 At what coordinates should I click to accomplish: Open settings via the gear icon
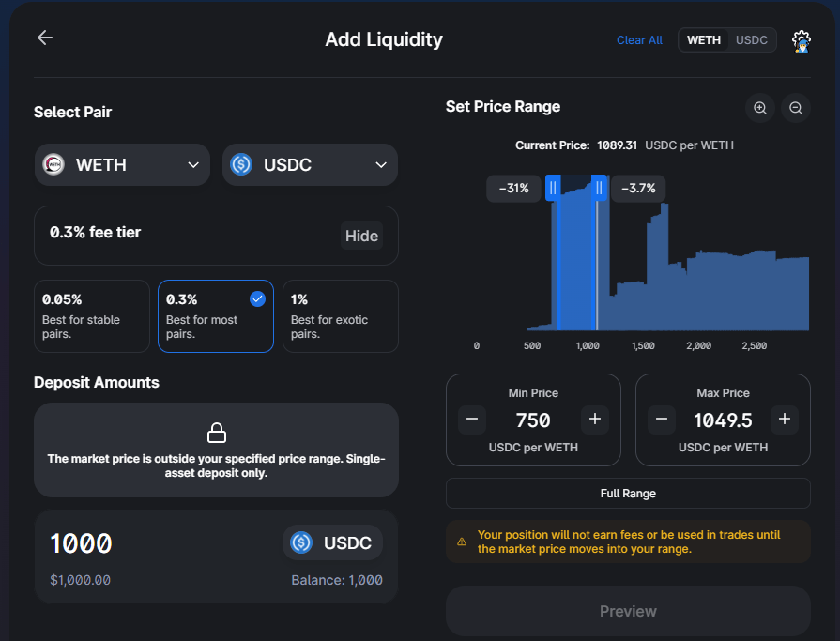(801, 41)
